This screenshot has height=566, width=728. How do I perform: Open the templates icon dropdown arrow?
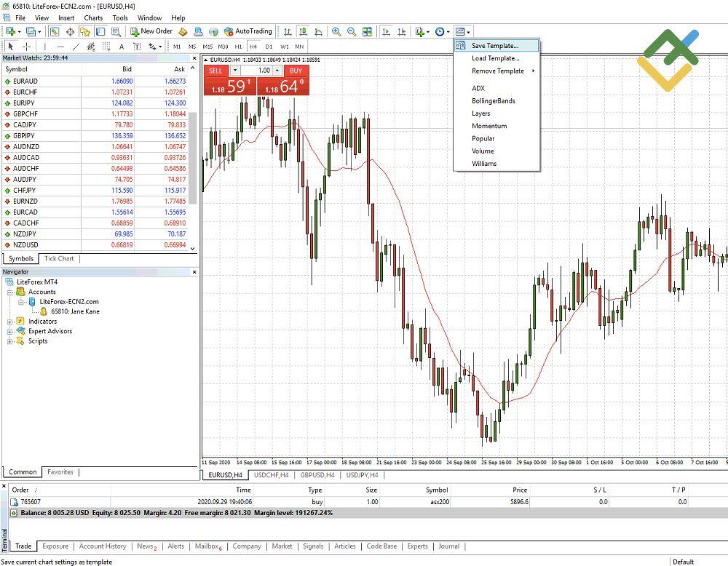click(469, 31)
